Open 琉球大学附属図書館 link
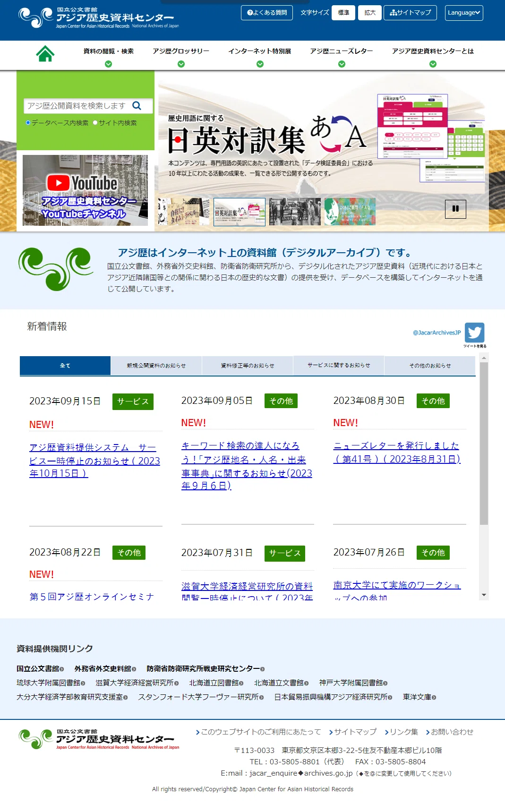This screenshot has height=812, width=505. [x=49, y=683]
